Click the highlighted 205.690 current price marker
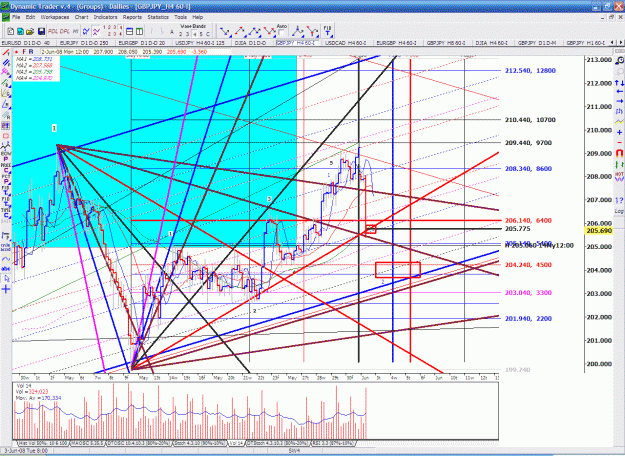The image size is (625, 456). coord(599,231)
